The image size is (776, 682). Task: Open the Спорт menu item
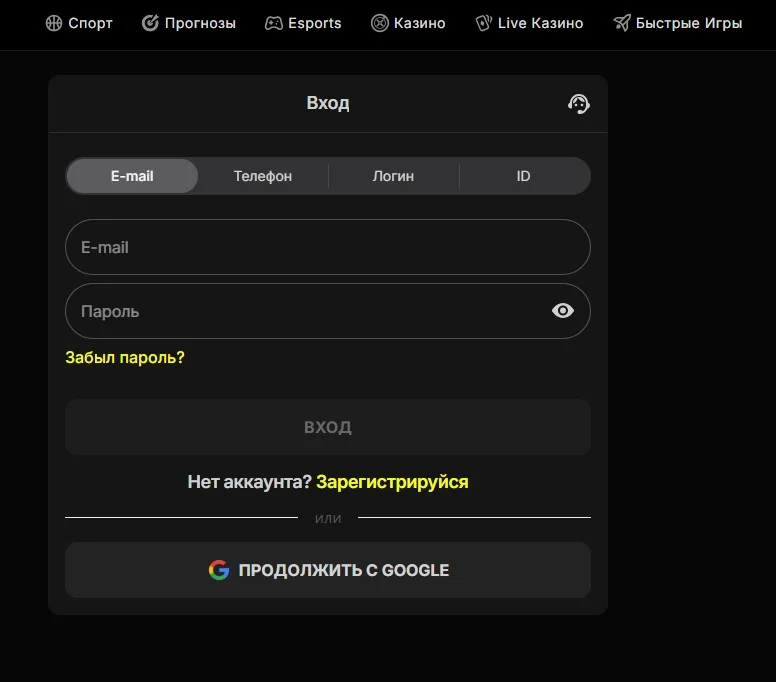click(79, 23)
